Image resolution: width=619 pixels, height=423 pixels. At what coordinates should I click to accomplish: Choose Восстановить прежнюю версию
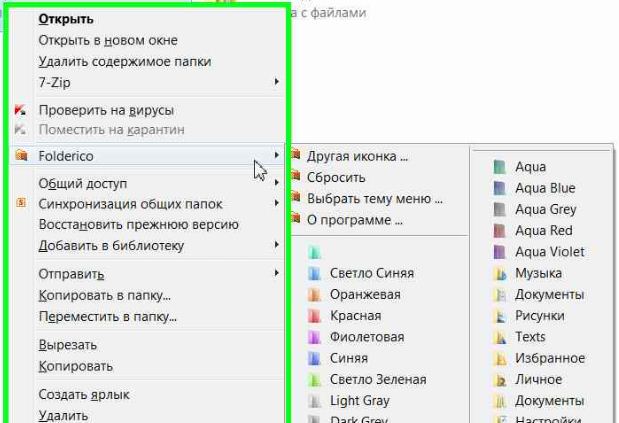[x=139, y=225]
